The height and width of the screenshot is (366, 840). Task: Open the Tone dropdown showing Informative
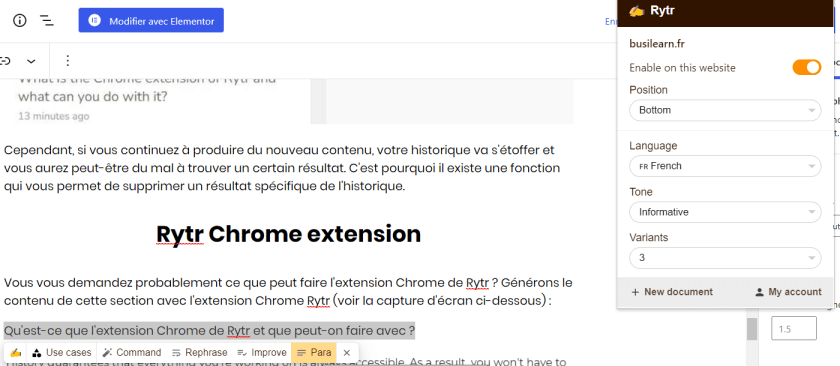click(x=725, y=212)
